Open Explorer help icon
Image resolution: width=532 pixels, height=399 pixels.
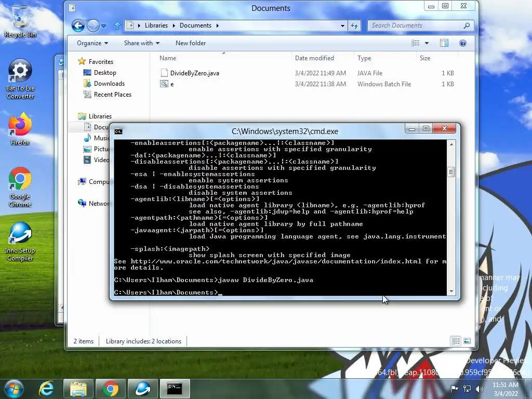point(463,43)
